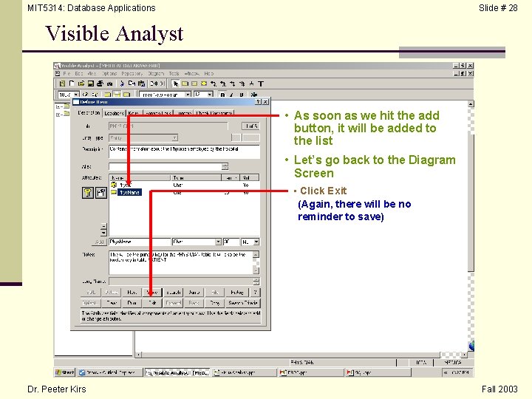Expand the first tree node
This screenshot has width=532, height=399.
[58, 106]
